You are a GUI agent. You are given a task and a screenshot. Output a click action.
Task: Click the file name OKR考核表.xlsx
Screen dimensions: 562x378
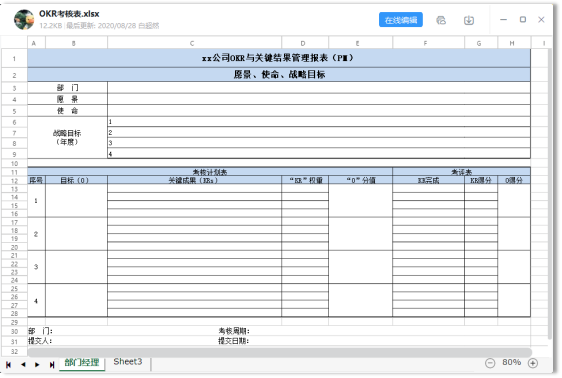pos(69,14)
